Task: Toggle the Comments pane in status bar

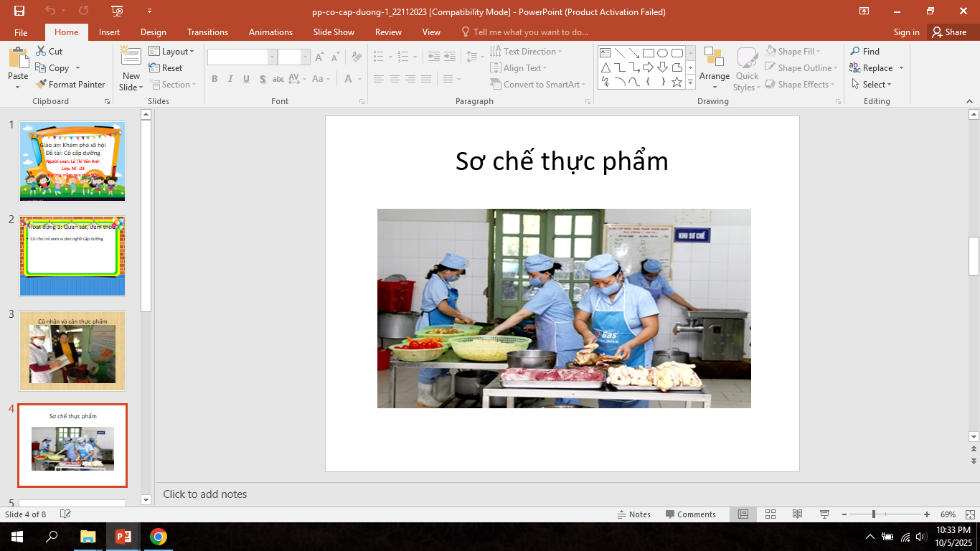Action: pyautogui.click(x=690, y=514)
